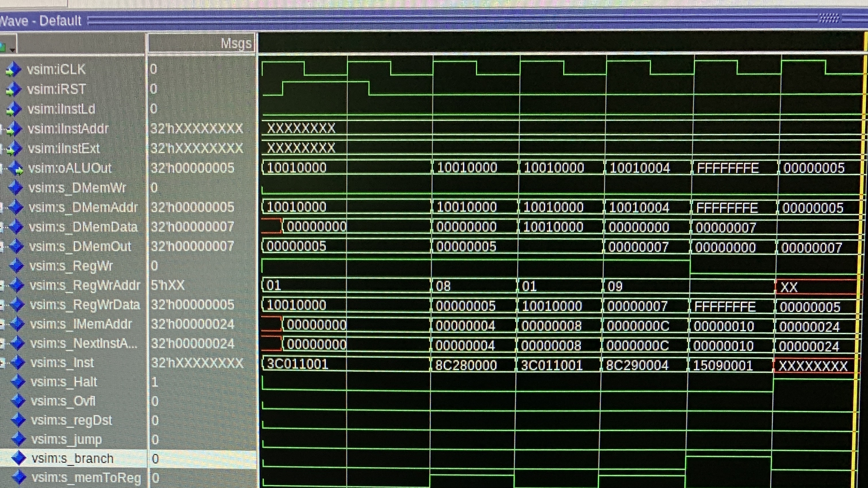Click the 32'h00000005 value for oALUOut

[x=192, y=168]
